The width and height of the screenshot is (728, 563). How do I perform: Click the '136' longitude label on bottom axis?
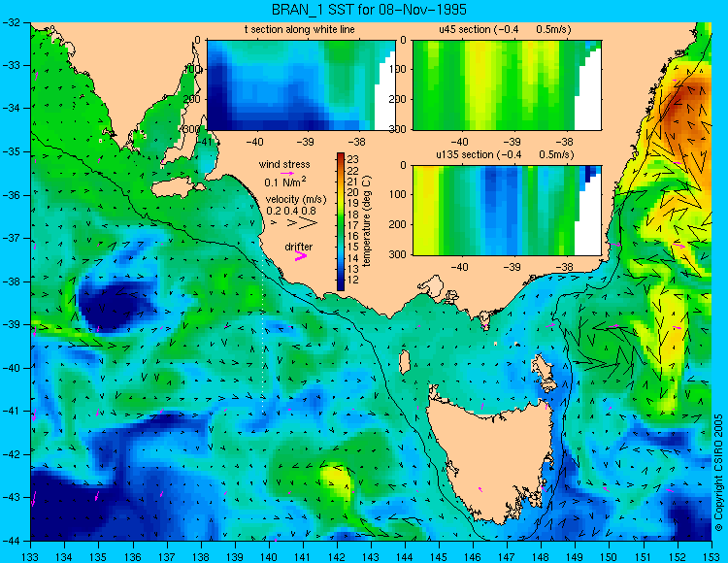[132, 557]
